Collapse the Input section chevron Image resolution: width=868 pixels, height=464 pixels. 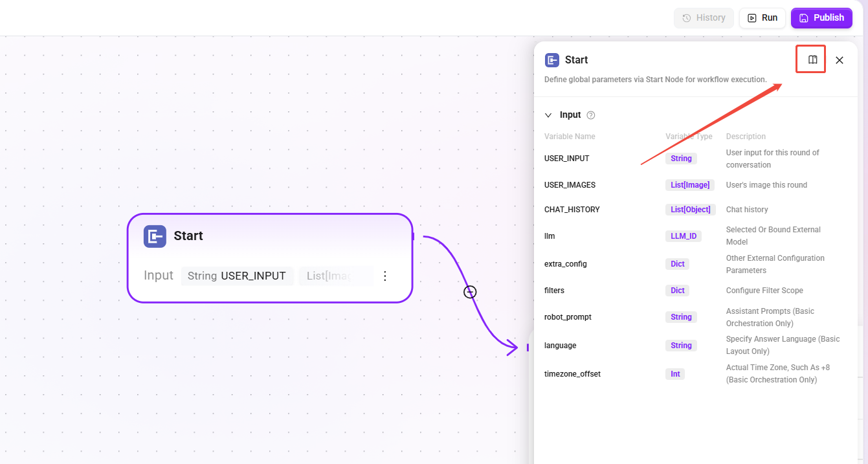[548, 115]
